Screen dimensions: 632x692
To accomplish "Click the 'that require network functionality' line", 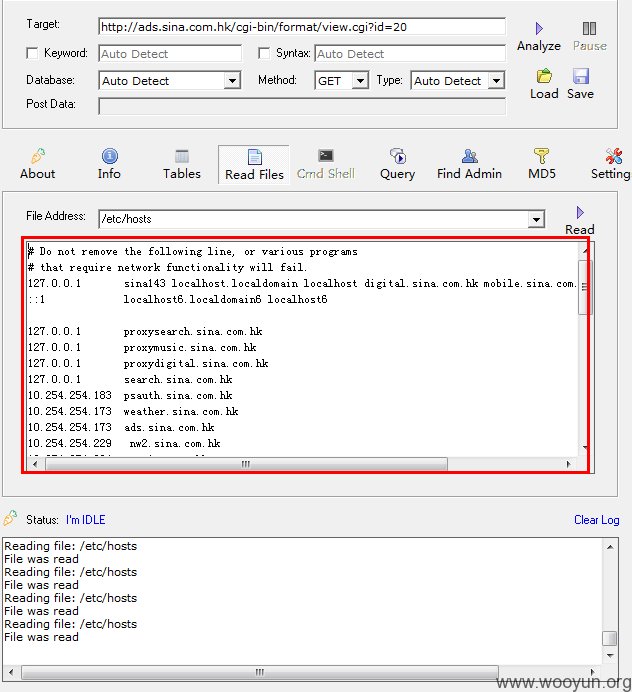I will point(167,267).
